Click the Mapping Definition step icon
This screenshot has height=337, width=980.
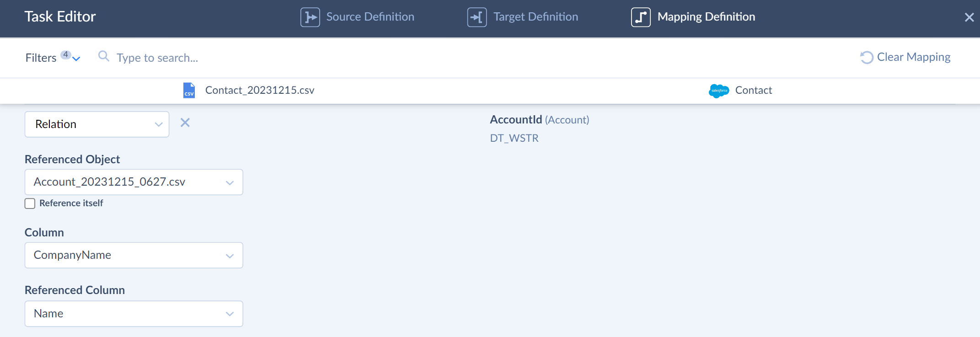[641, 17]
